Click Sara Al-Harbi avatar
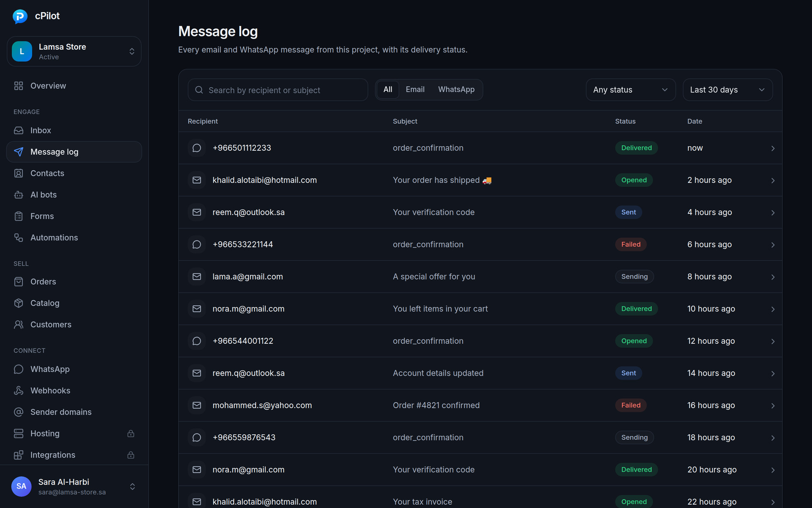Image resolution: width=812 pixels, height=508 pixels. tap(21, 486)
